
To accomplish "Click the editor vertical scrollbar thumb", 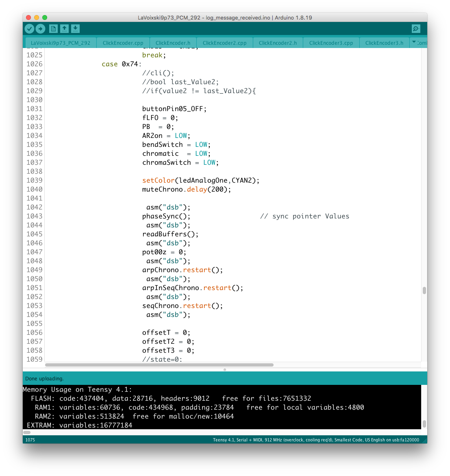I will 424,290.
